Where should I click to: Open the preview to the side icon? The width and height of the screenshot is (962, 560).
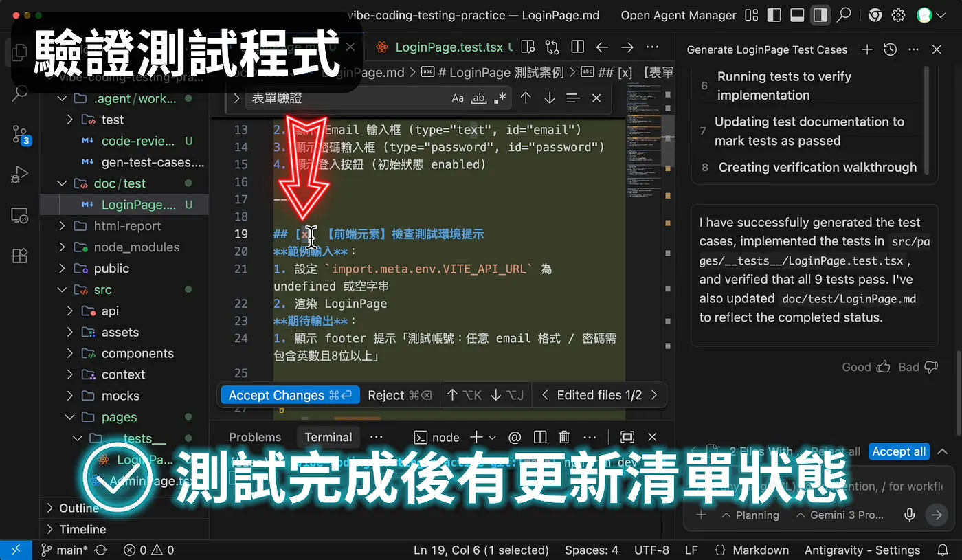[528, 47]
